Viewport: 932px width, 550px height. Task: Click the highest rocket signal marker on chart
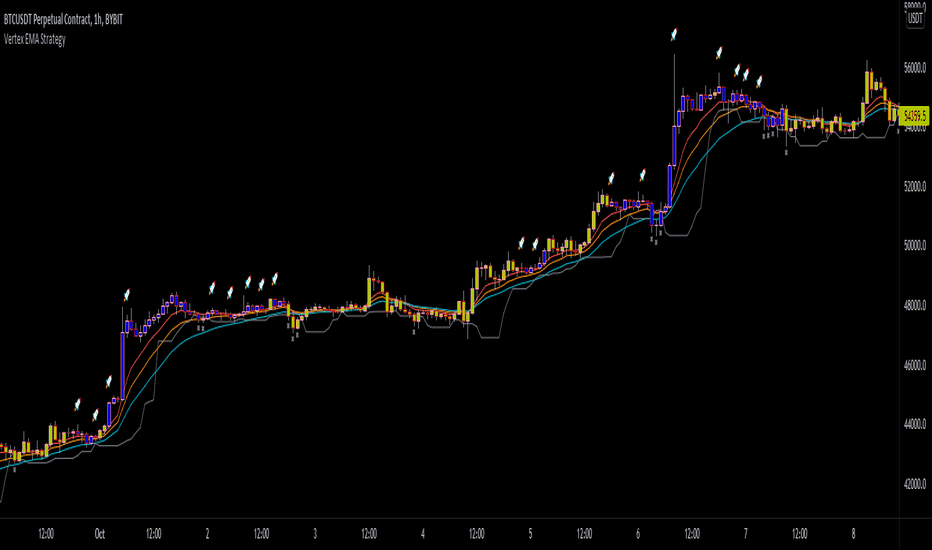click(674, 35)
